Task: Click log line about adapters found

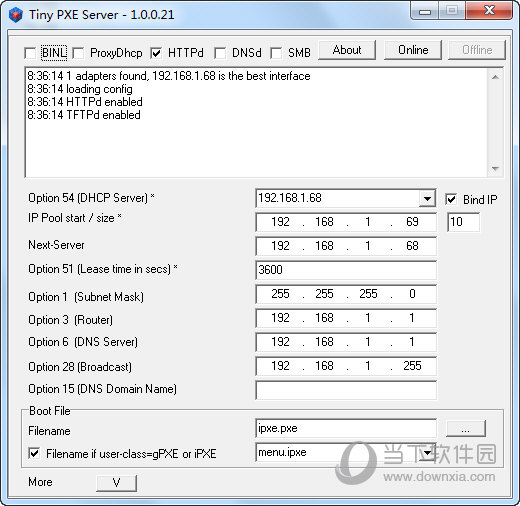Action: tap(169, 76)
